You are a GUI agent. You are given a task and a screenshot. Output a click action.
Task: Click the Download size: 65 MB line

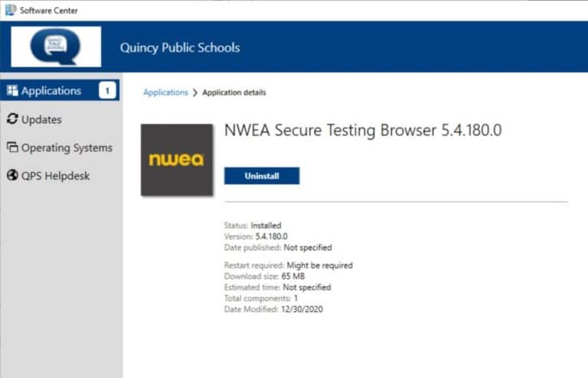click(264, 276)
